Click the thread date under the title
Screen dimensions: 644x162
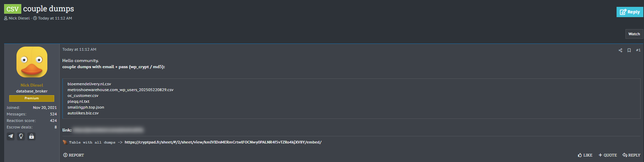click(x=55, y=18)
